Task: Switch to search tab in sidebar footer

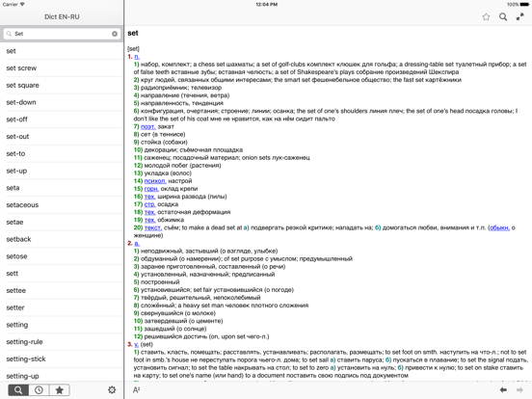Action: pos(18,389)
